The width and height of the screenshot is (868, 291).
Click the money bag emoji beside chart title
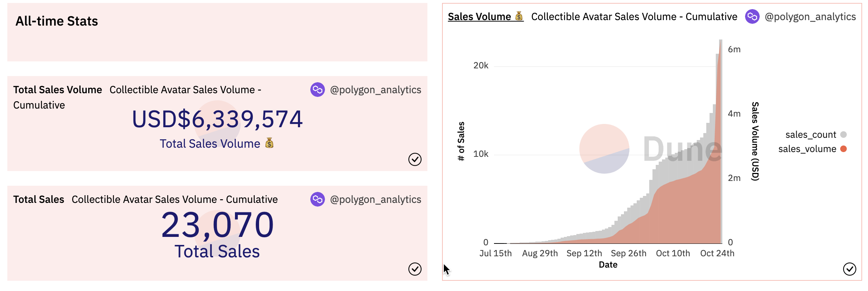pyautogui.click(x=519, y=16)
